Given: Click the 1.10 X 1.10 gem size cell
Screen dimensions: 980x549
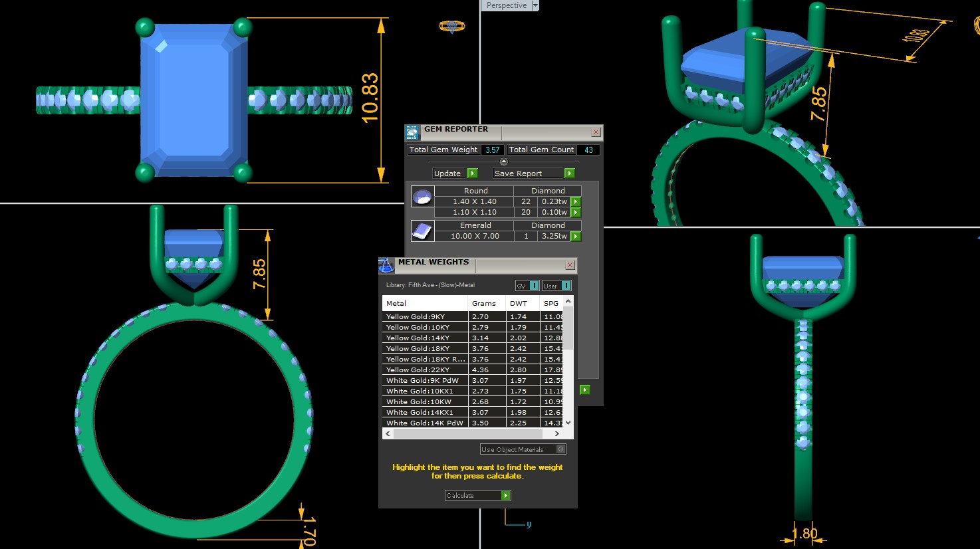Looking at the screenshot, I should click(x=474, y=212).
